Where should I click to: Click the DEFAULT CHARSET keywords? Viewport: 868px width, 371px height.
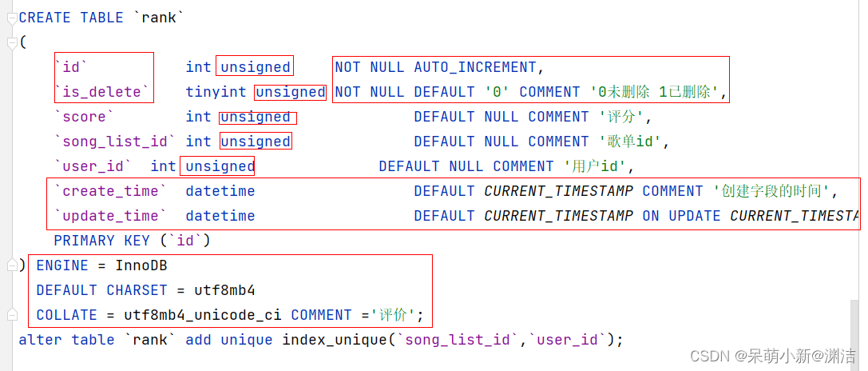click(x=102, y=290)
